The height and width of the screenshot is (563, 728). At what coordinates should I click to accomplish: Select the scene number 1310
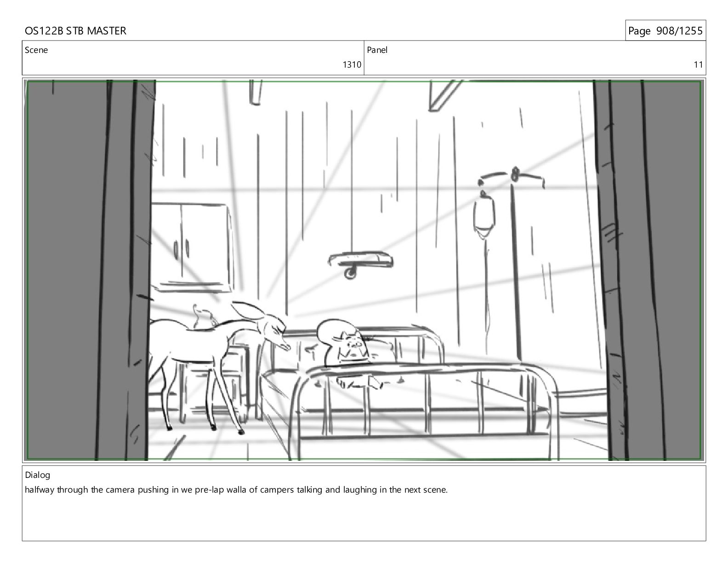[x=352, y=65]
